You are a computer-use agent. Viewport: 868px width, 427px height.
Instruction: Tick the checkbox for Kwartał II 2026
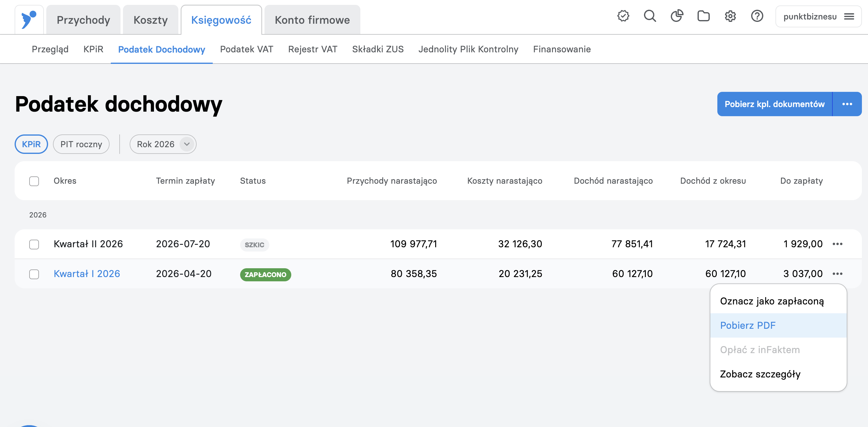(x=34, y=244)
